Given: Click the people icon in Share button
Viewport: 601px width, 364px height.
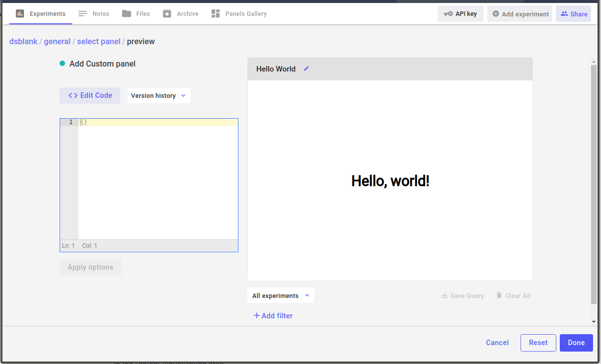Looking at the screenshot, I should 564,14.
